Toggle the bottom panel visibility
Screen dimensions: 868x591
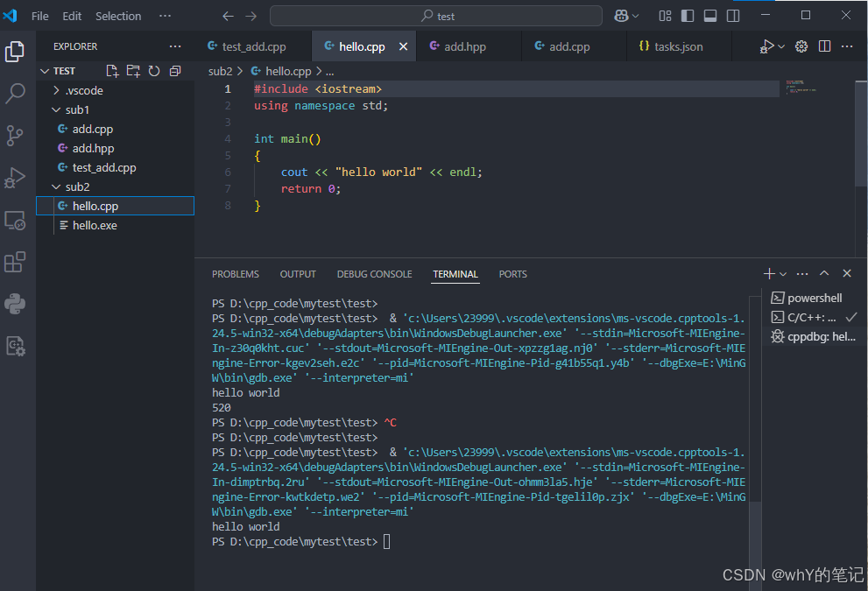[x=710, y=16]
